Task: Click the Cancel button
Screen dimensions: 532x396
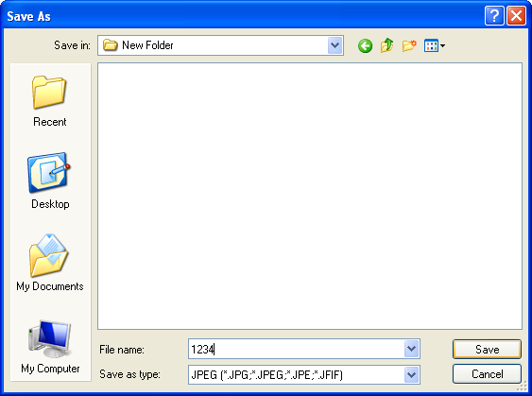Action: (487, 374)
